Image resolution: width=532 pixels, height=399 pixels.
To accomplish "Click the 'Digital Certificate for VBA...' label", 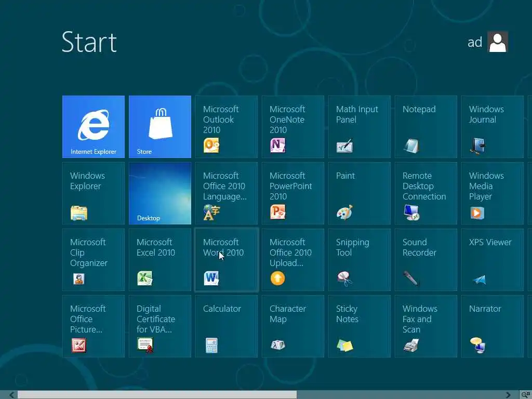I will (x=156, y=319).
